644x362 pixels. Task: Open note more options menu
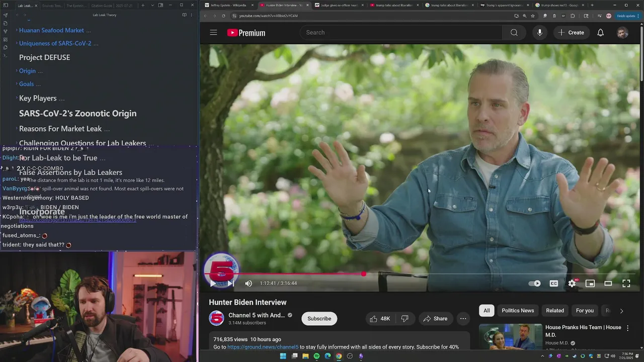coord(191,15)
